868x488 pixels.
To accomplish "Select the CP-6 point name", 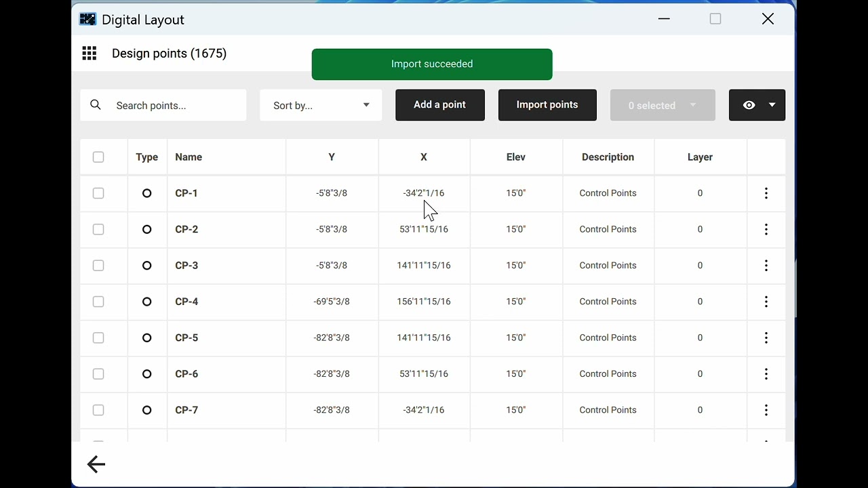I will pyautogui.click(x=186, y=374).
